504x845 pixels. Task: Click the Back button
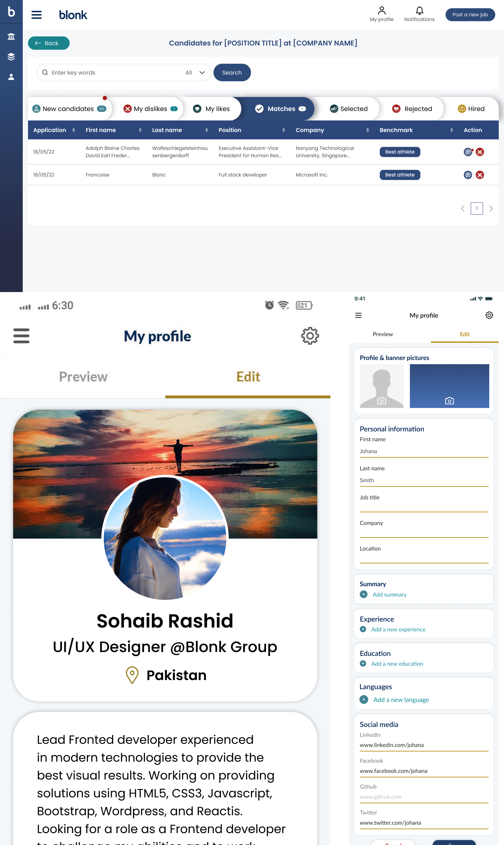pos(49,43)
